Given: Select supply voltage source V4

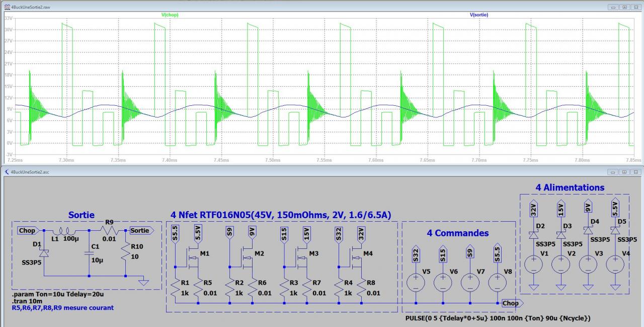Looking at the screenshot, I should (x=614, y=264).
